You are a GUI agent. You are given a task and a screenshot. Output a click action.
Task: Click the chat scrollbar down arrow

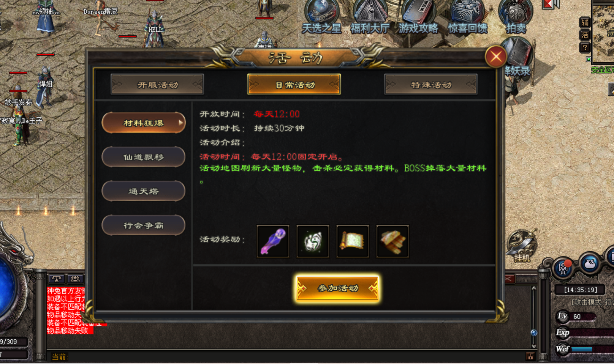[534, 346]
